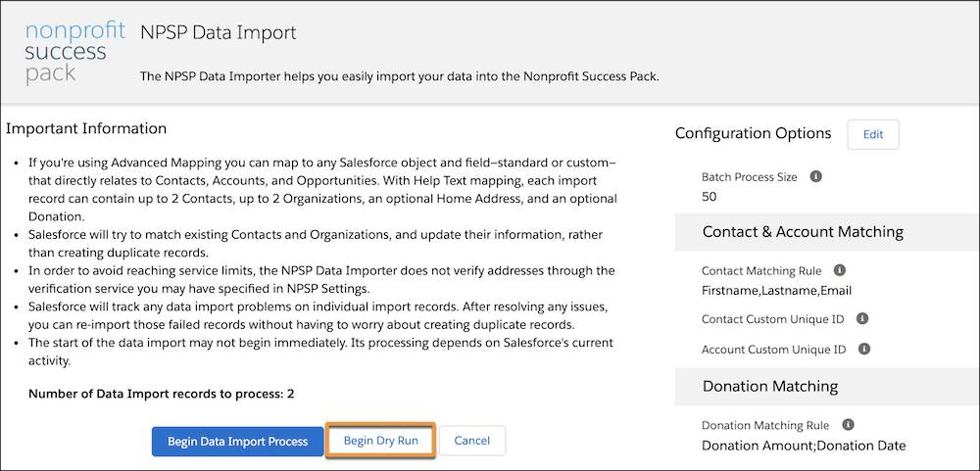980x471 pixels.
Task: Click the Contact Custom Unique ID label
Action: 773,319
